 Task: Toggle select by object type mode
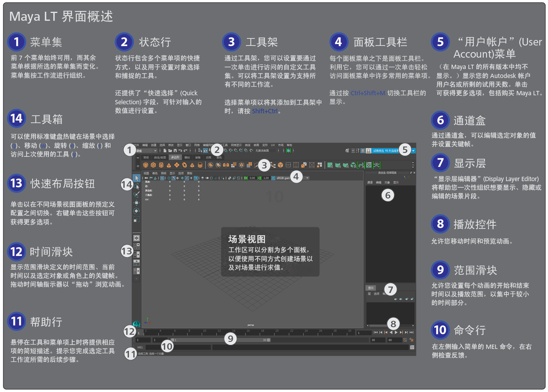click(x=205, y=151)
